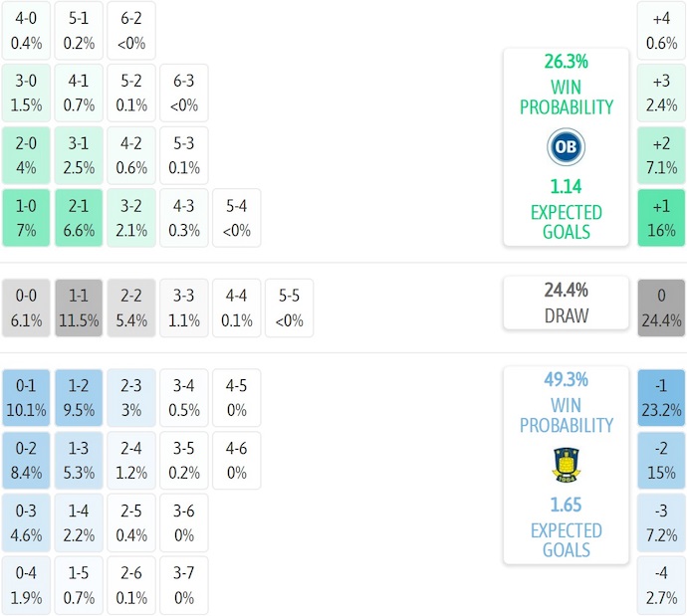Click the 1.65 expected goals value
Screen dimensions: 687x616
tap(566, 505)
